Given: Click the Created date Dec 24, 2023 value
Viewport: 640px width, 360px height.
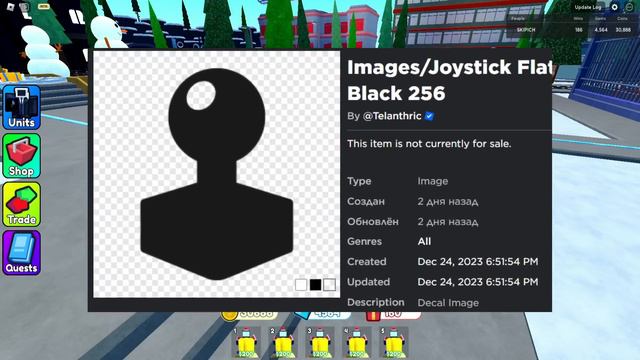Looking at the screenshot, I should 478,262.
